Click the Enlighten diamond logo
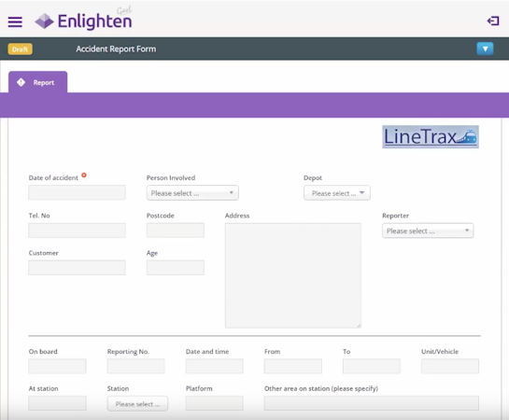Viewport: 509px width, 420px height. coord(44,21)
